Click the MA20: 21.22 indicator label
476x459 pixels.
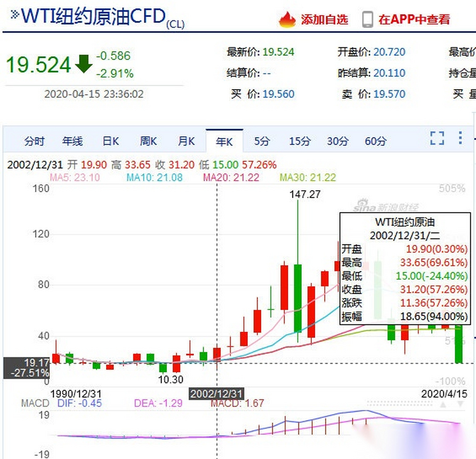(231, 178)
